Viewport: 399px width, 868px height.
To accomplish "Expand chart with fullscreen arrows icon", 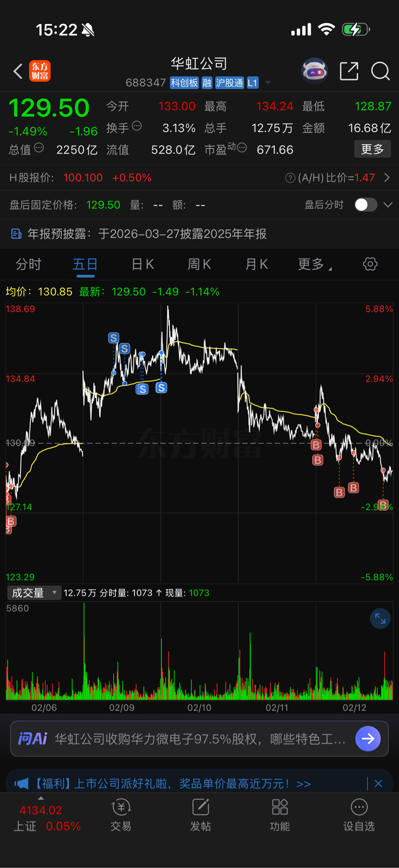I will (380, 618).
